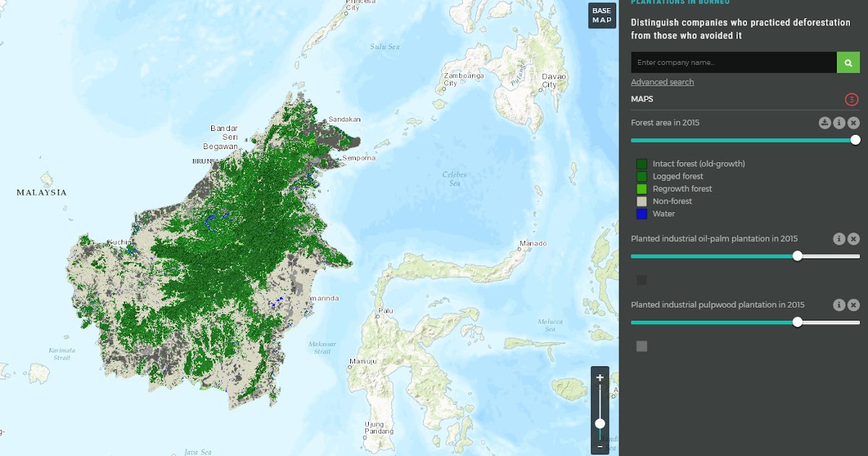
Task: Toggle the checkbox under pulpwood plantation layer
Action: [641, 346]
